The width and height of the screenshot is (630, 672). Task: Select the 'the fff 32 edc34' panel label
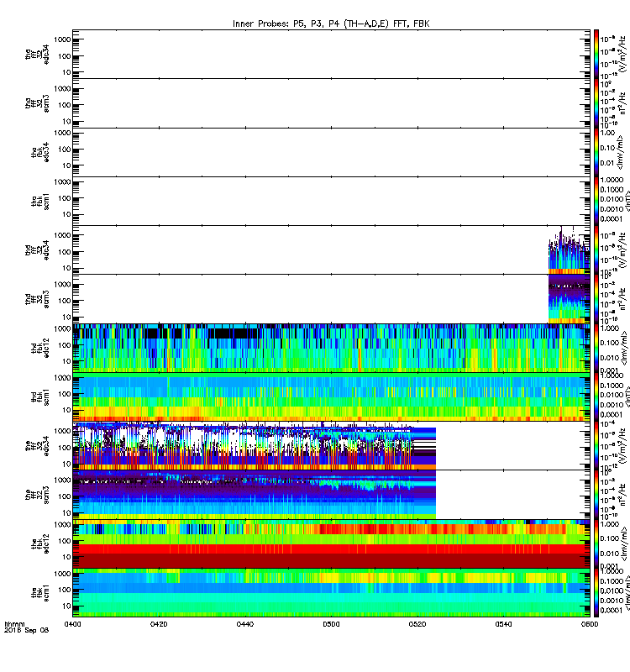pos(37,446)
